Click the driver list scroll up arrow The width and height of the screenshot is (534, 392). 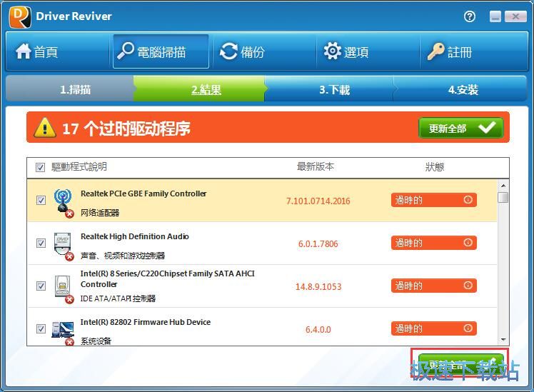pos(503,186)
